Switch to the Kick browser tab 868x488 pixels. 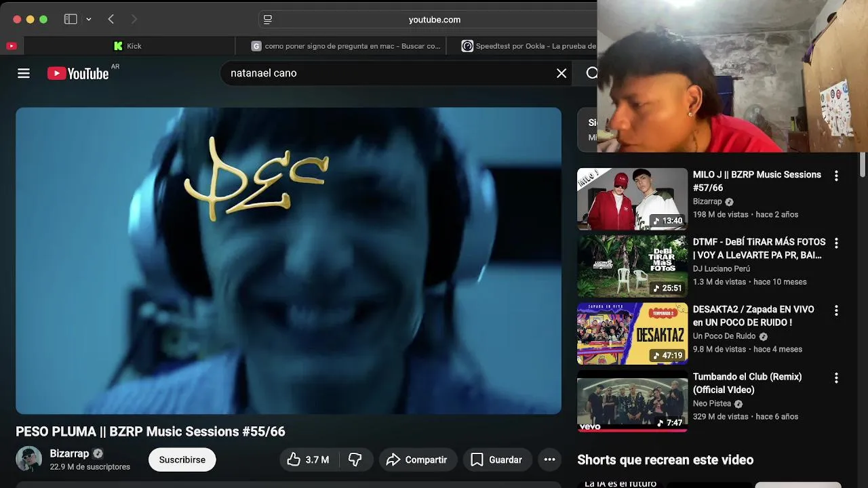coord(129,46)
